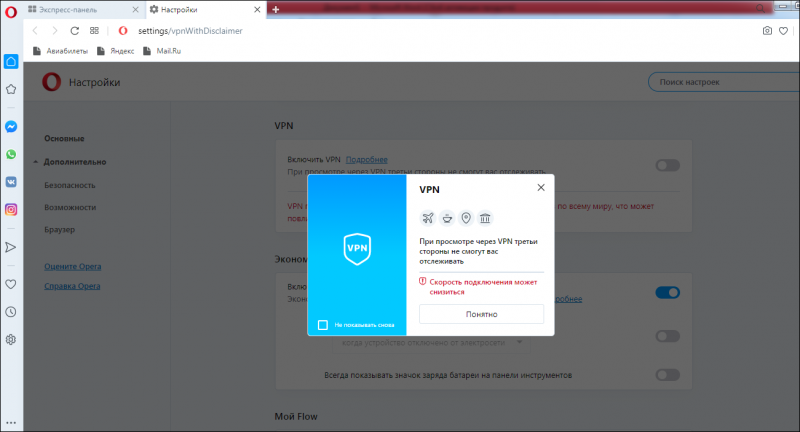Open the Speed Dial grid button in toolbar
800x432 pixels.
(94, 31)
